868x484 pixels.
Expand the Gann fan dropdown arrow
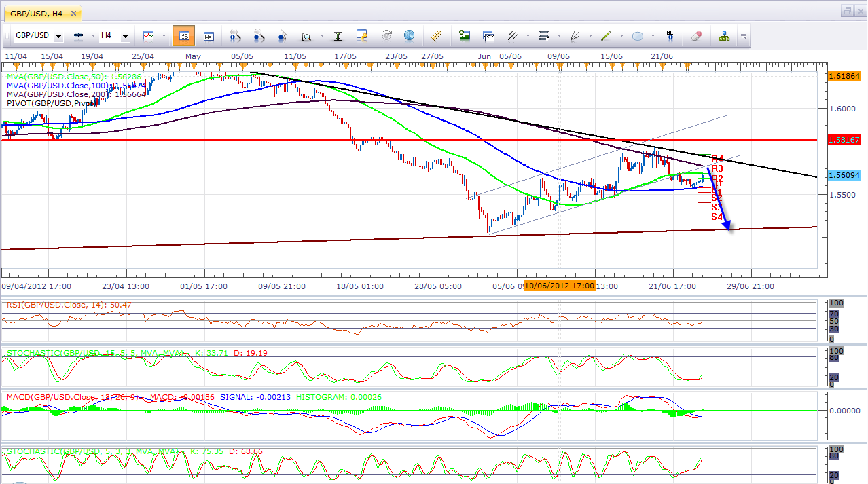590,36
